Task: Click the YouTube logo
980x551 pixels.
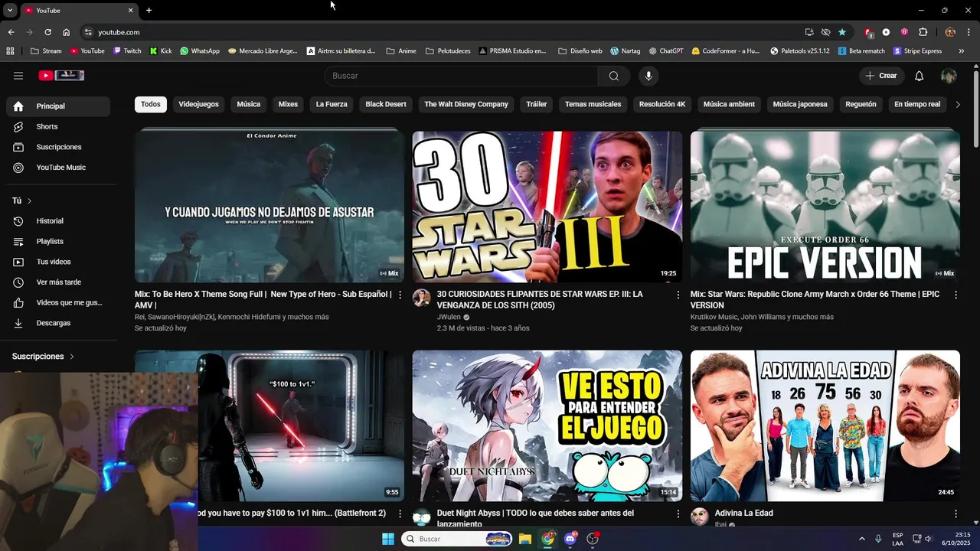Action: pyautogui.click(x=61, y=76)
